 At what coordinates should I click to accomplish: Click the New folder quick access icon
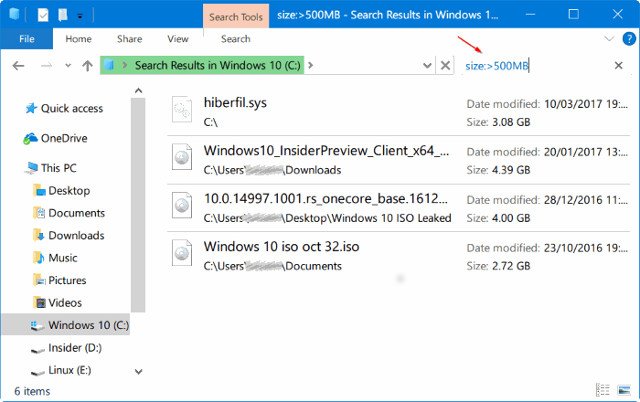[x=62, y=15]
